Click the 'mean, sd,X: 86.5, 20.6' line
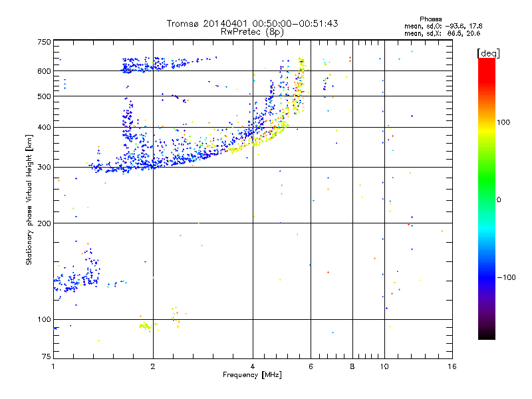The image size is (532, 399). 442,33
